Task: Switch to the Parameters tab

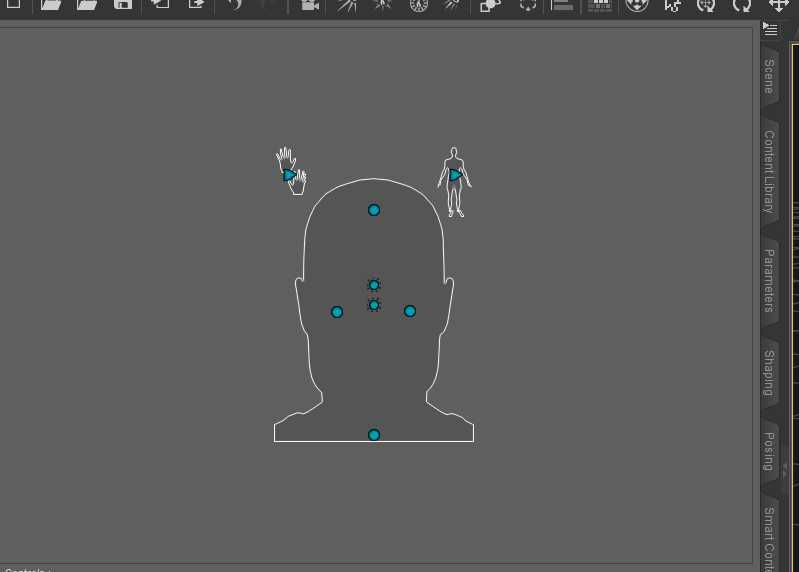Action: tap(769, 281)
